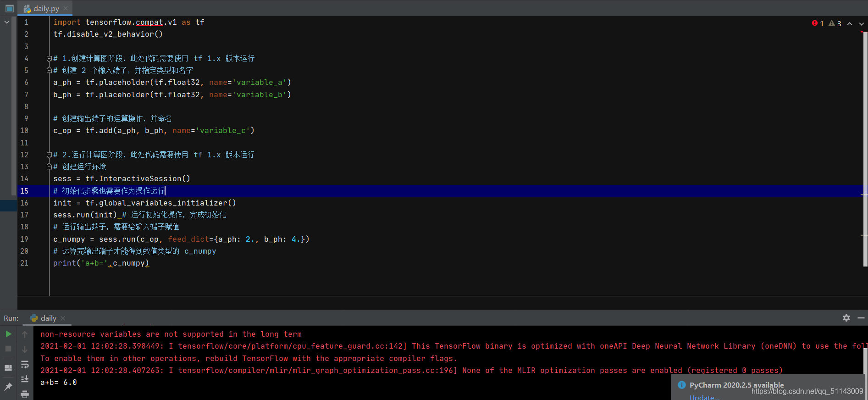Jump down the stack trace arrow
Image resolution: width=868 pixels, height=400 pixels.
(x=25, y=349)
